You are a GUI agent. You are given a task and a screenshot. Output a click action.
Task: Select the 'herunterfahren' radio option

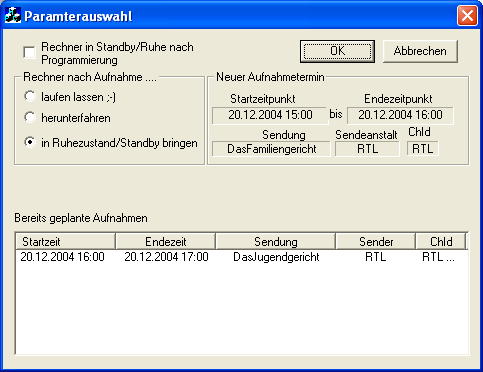[30, 117]
